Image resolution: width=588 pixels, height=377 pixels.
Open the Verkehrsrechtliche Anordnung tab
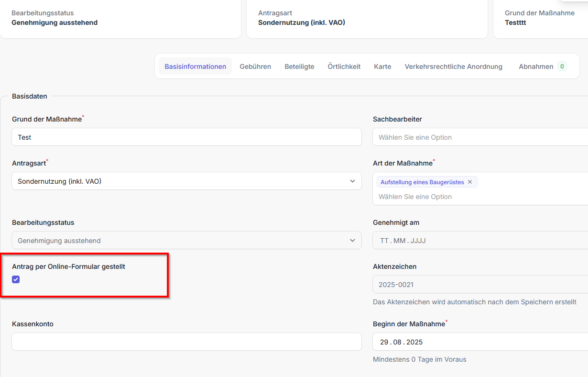pos(453,67)
